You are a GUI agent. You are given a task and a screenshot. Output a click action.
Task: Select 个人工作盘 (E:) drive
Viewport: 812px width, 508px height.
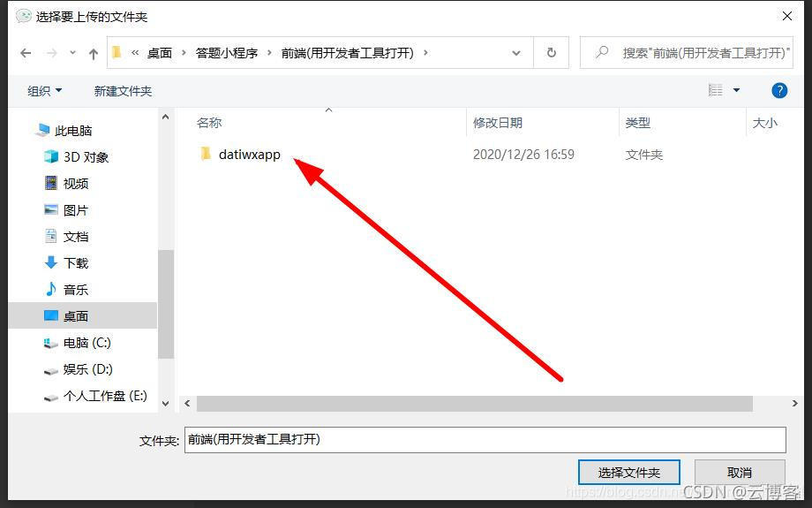coord(105,396)
